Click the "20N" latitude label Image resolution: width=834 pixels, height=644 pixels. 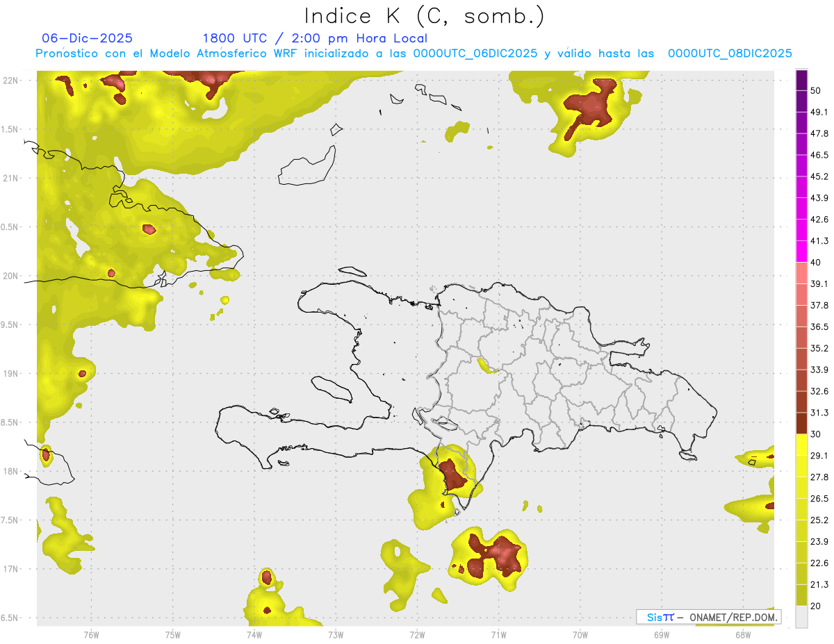click(10, 276)
